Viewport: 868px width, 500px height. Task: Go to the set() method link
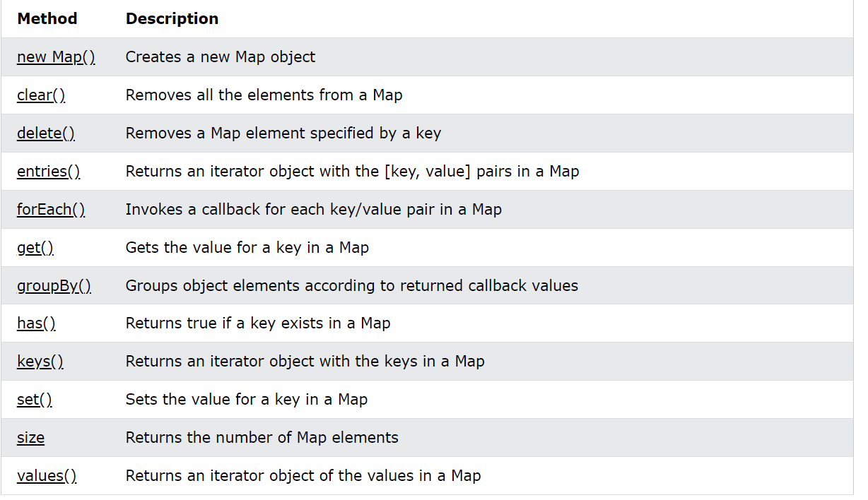coord(35,400)
